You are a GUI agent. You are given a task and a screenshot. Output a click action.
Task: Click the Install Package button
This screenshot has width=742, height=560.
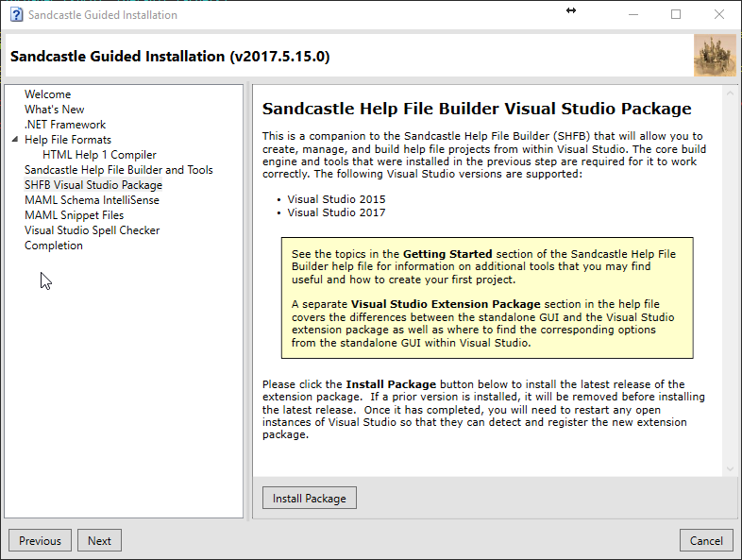(x=310, y=498)
